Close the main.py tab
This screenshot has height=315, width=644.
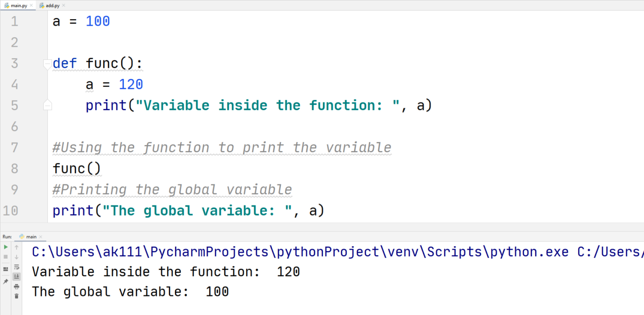31,5
